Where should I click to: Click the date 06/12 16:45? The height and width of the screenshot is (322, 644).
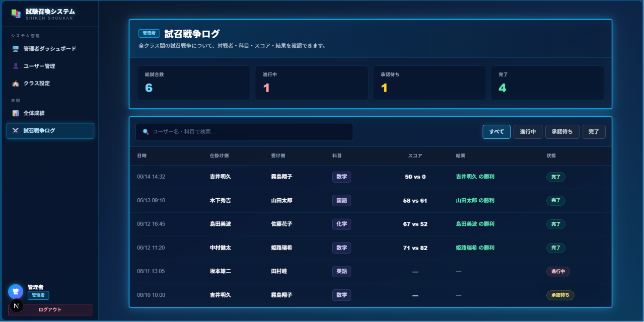[151, 224]
